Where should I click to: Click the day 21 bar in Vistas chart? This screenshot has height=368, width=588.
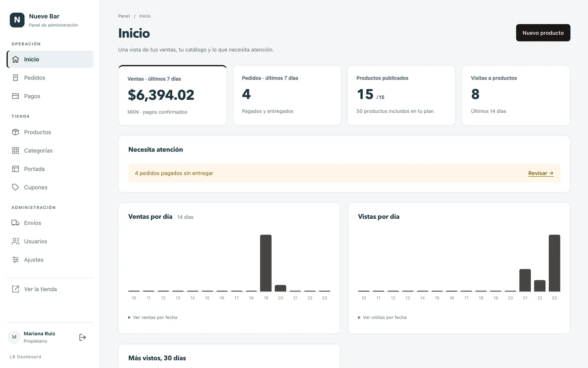click(525, 280)
